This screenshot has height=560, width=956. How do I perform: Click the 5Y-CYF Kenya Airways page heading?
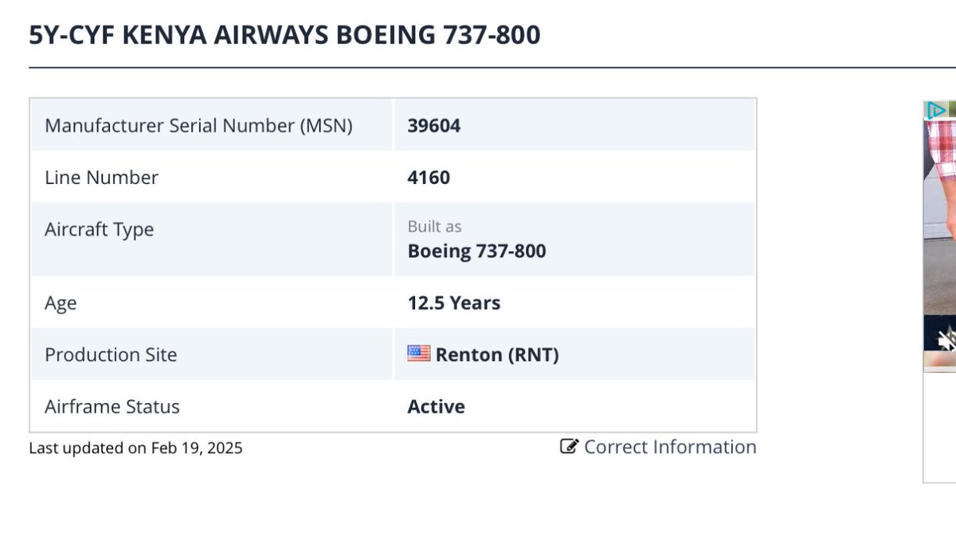click(x=284, y=35)
